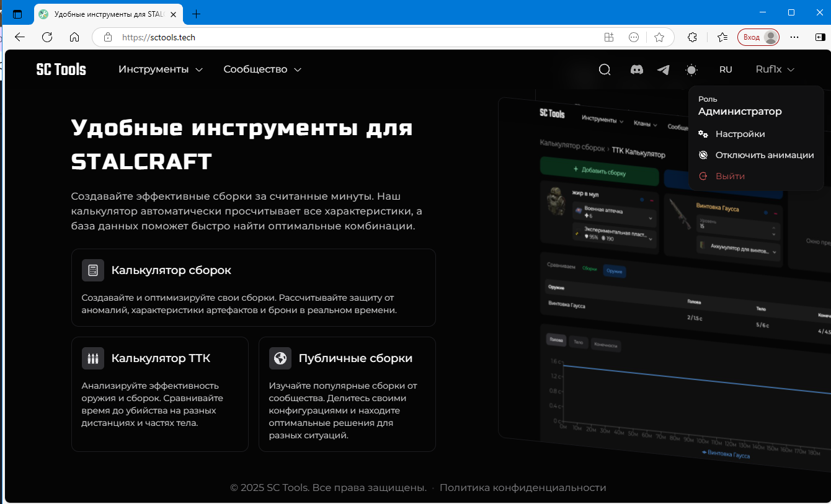This screenshot has width=831, height=504.
Task: Reload the page with the refresh icon
Action: (x=47, y=37)
